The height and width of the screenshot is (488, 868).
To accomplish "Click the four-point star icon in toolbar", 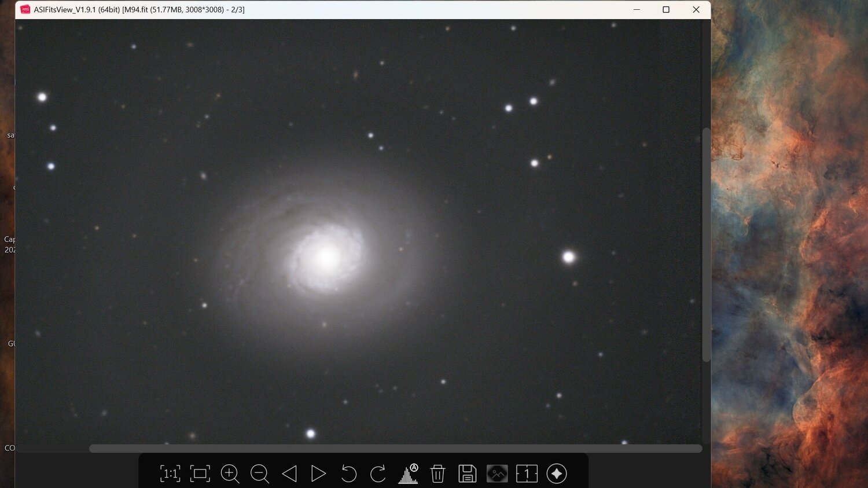I will click(x=557, y=474).
